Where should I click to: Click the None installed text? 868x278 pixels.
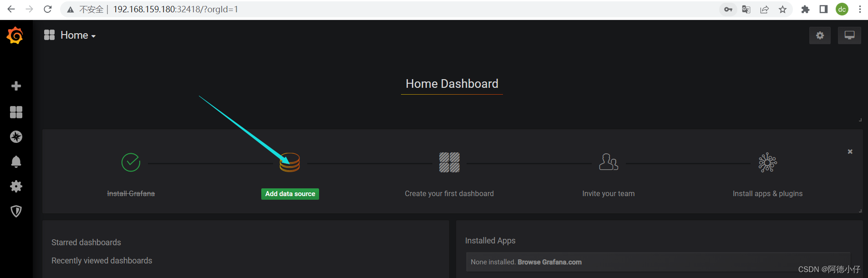pos(493,262)
